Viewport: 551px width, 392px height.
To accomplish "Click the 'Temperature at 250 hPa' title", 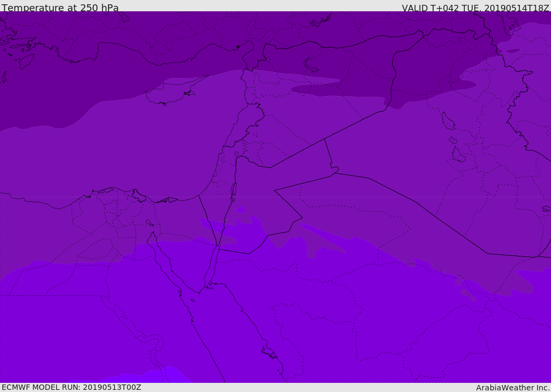I will point(60,8).
